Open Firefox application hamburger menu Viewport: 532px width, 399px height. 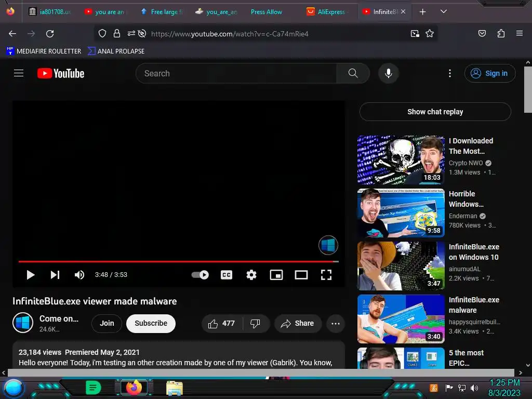coord(519,33)
